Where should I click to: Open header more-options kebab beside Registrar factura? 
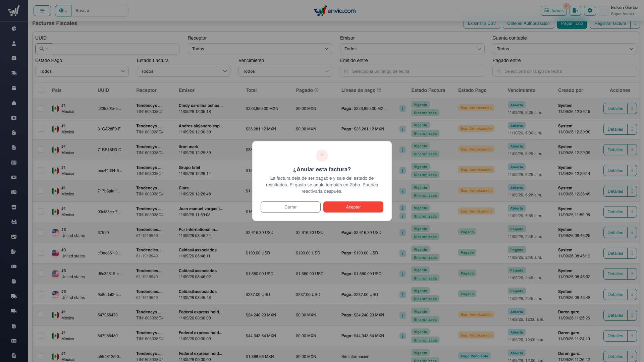[635, 23]
